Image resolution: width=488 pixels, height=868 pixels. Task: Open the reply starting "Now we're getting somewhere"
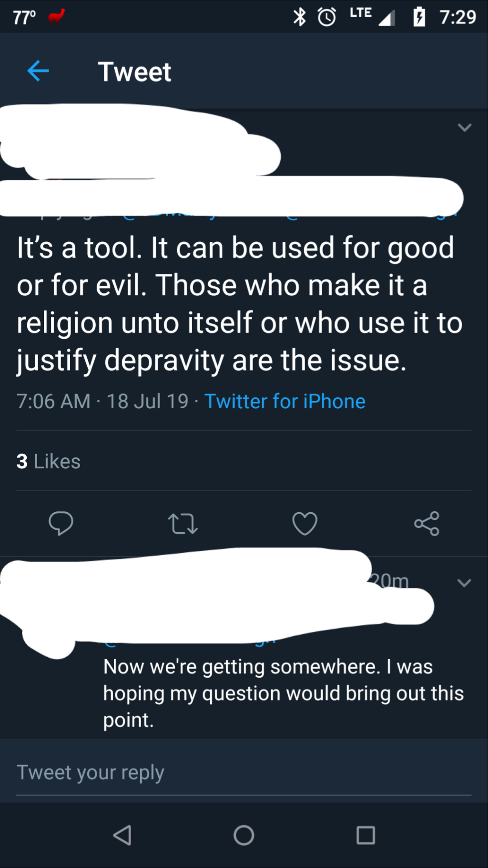pyautogui.click(x=283, y=693)
